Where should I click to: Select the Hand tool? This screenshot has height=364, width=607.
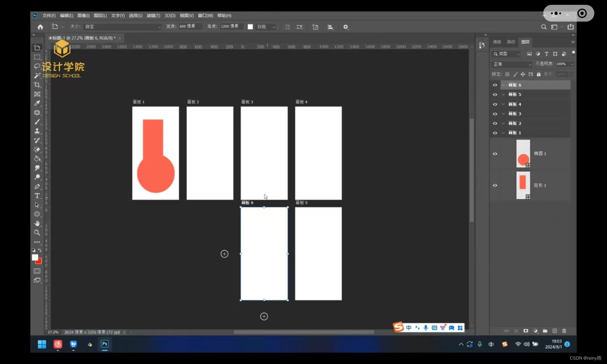[37, 223]
